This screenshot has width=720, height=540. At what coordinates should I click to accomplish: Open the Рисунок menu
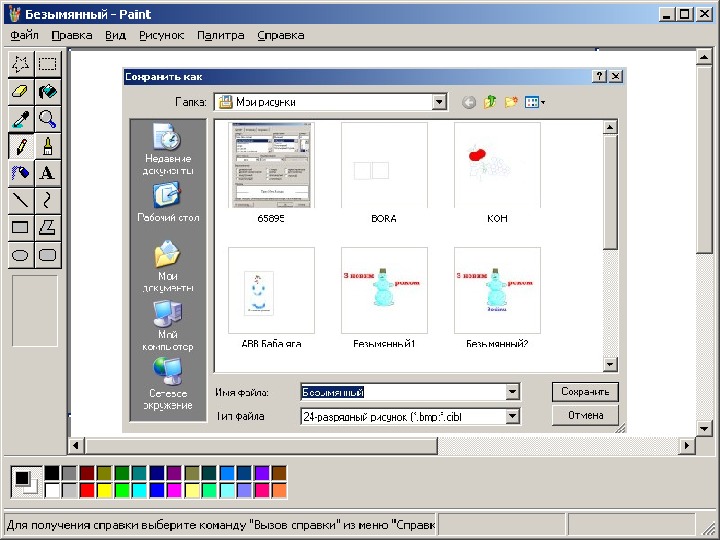162,35
